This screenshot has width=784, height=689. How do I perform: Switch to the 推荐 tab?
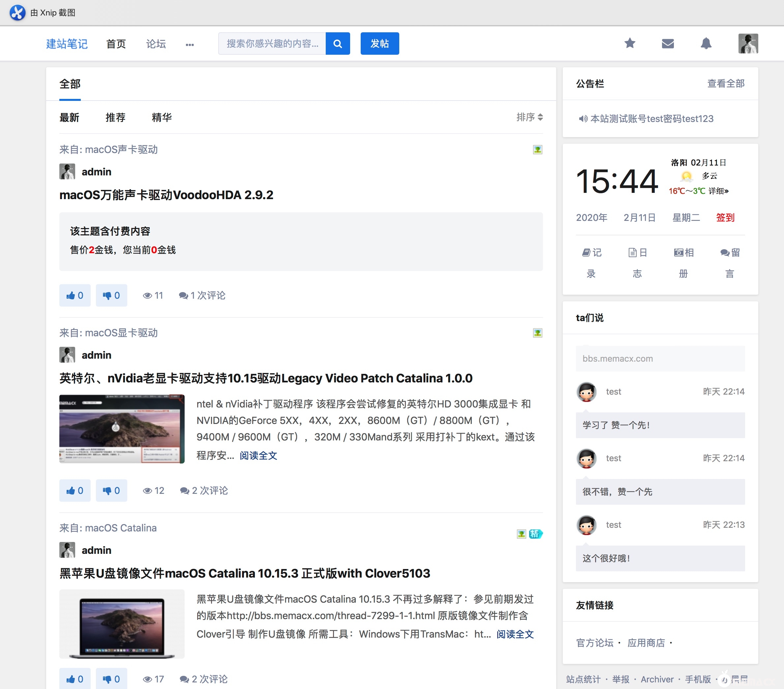point(115,117)
